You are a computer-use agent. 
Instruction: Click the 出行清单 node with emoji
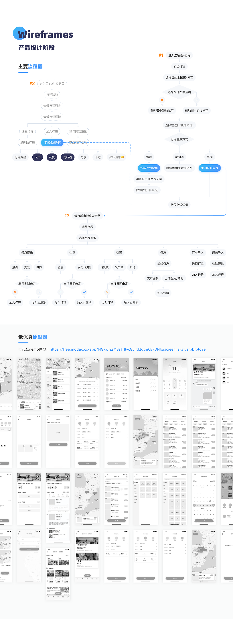pos(116,157)
